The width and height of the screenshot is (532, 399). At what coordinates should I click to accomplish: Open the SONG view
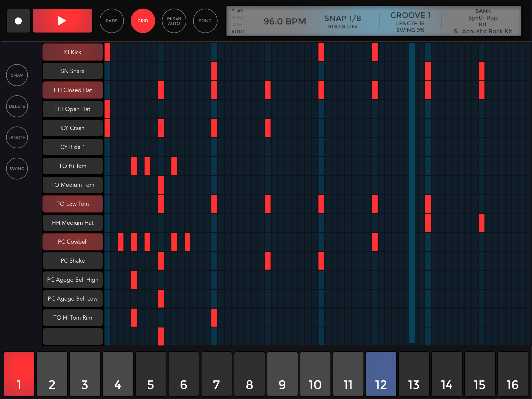205,21
